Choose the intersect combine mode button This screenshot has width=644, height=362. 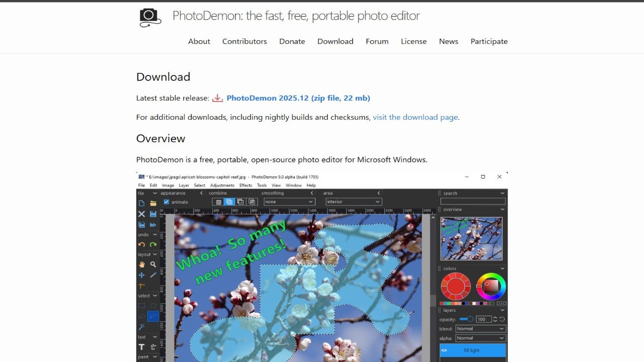[252, 202]
